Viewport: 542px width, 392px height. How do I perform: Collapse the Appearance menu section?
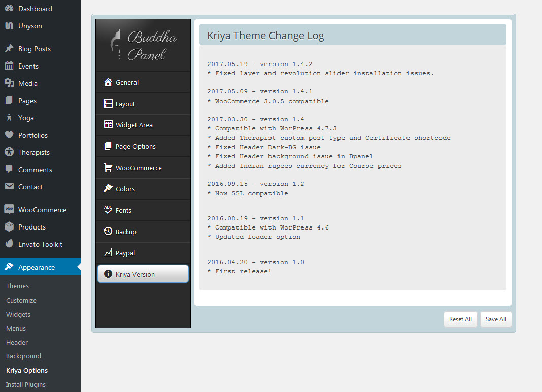pyautogui.click(x=37, y=267)
